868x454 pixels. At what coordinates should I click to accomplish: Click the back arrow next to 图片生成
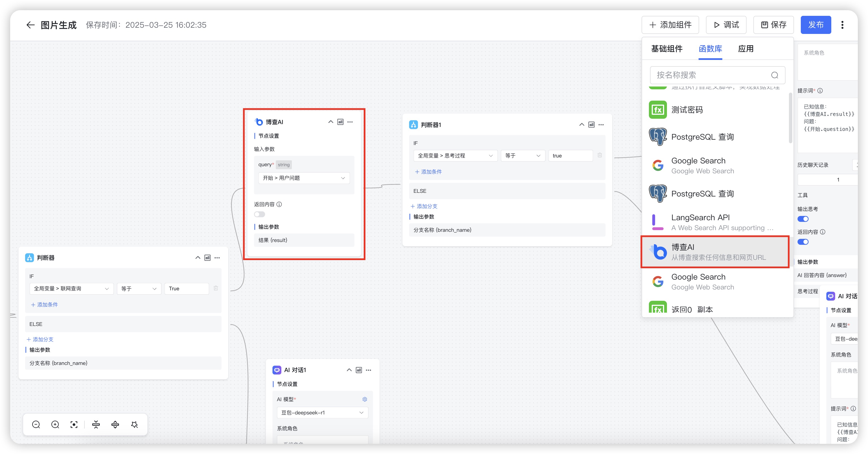(x=30, y=25)
